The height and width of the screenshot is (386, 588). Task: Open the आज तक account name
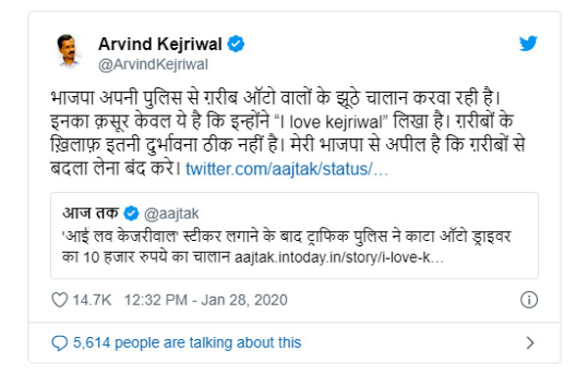90,214
